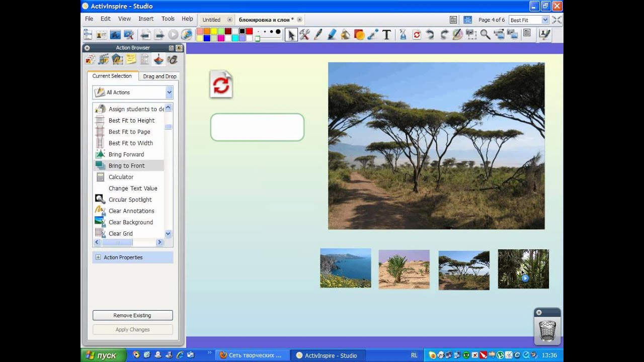Open the Page Zoom magnifier tool

[x=485, y=35]
